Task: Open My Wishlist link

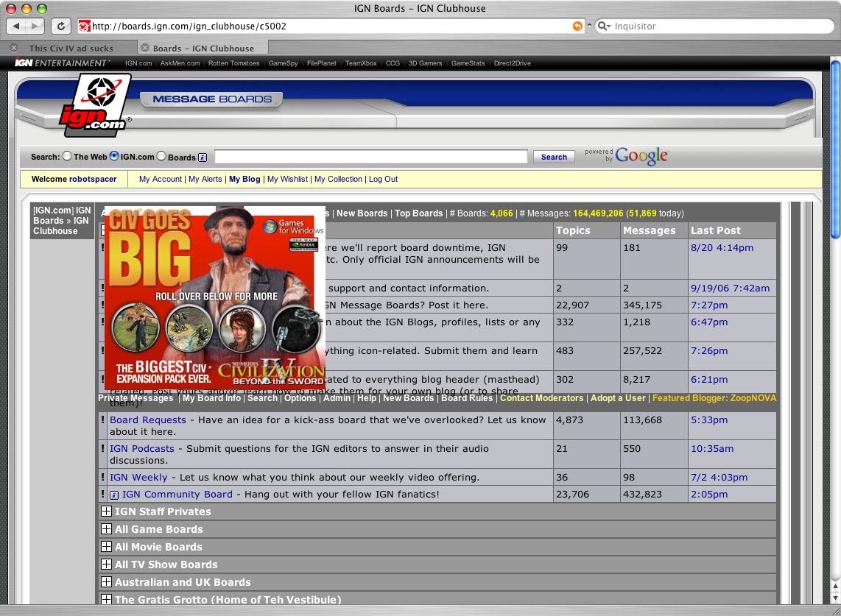Action: click(x=287, y=179)
